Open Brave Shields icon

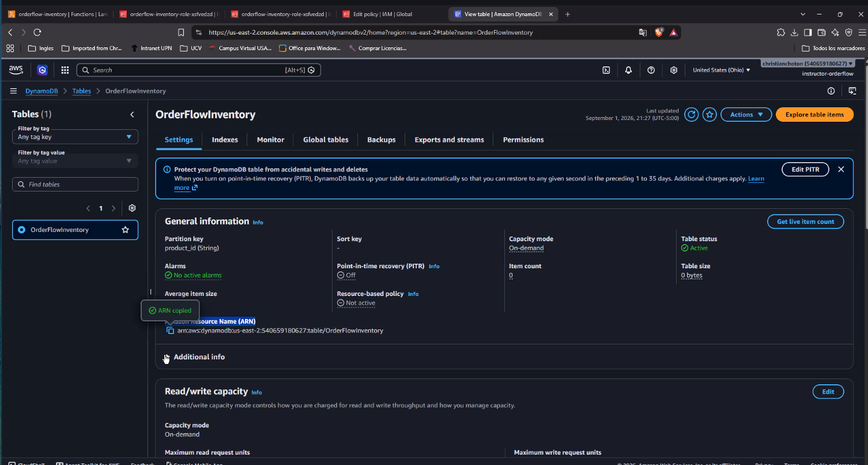pyautogui.click(x=659, y=32)
